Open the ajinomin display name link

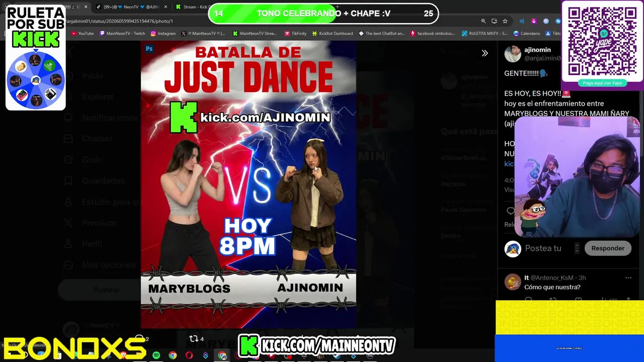click(x=537, y=50)
